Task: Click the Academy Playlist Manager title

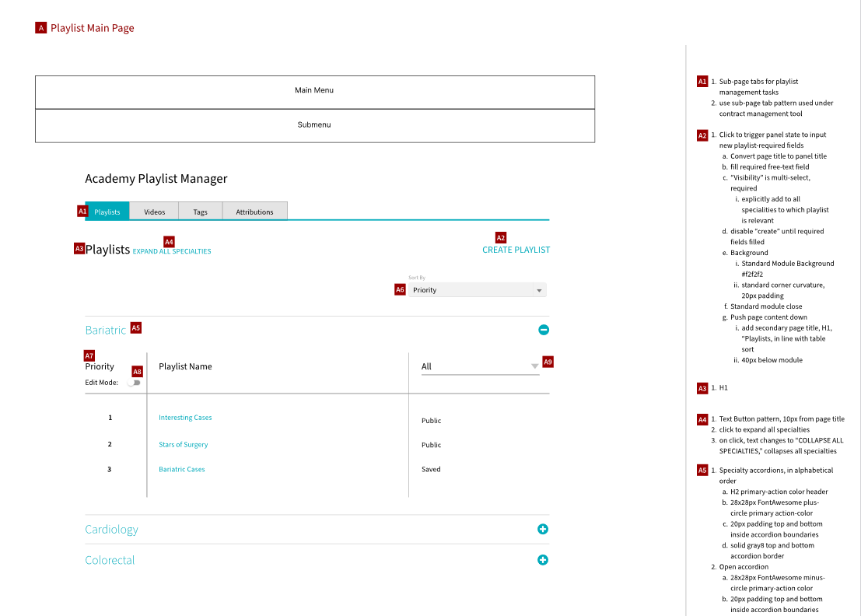Action: (x=156, y=178)
